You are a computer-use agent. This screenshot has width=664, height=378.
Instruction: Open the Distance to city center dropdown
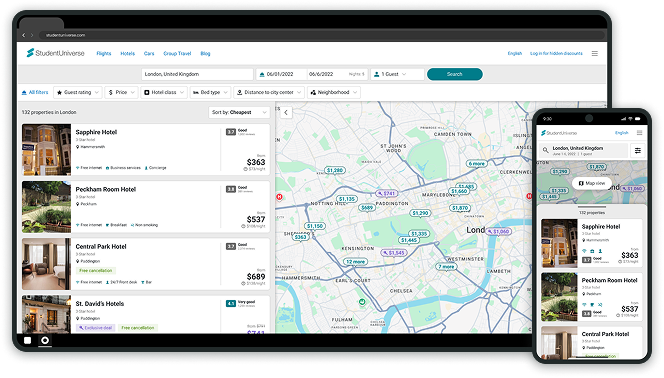tap(269, 92)
